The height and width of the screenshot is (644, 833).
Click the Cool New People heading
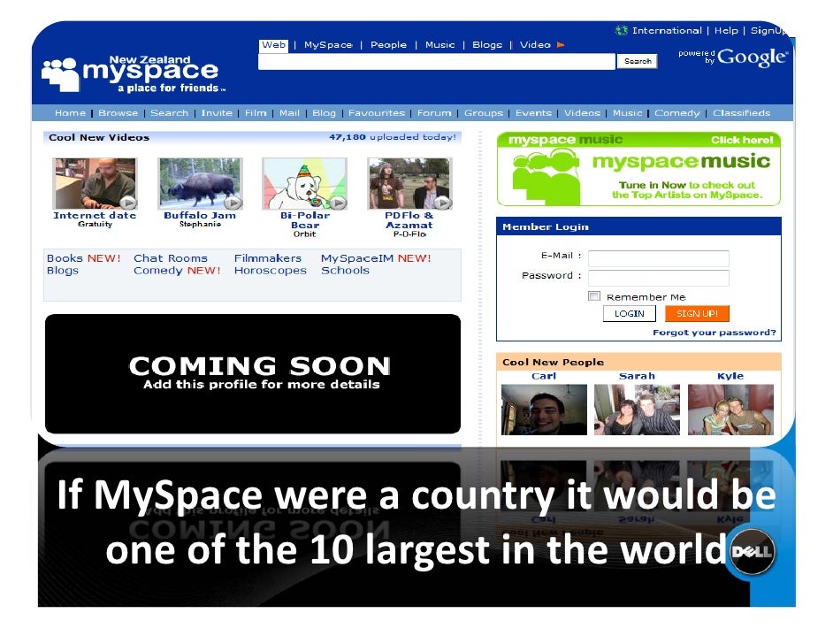tap(553, 363)
